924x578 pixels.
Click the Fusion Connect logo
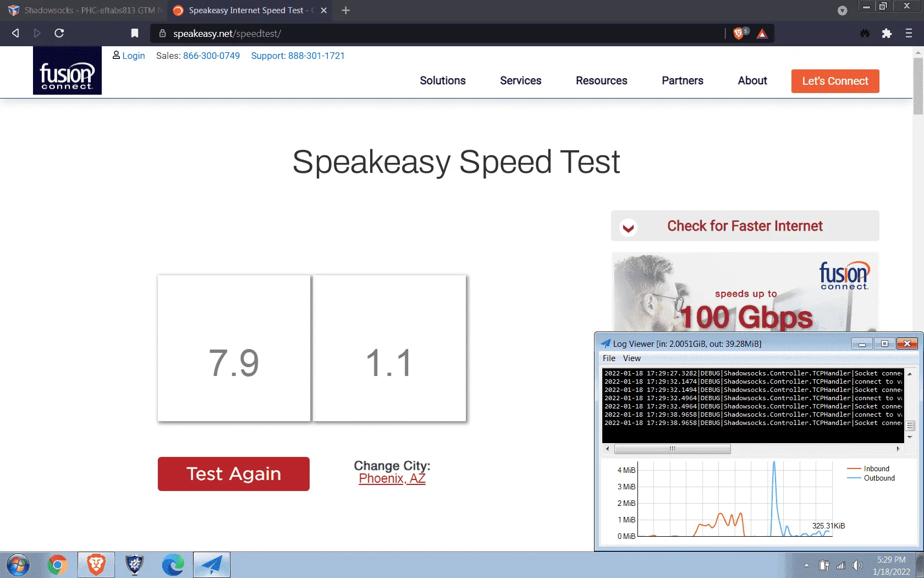[x=67, y=70]
